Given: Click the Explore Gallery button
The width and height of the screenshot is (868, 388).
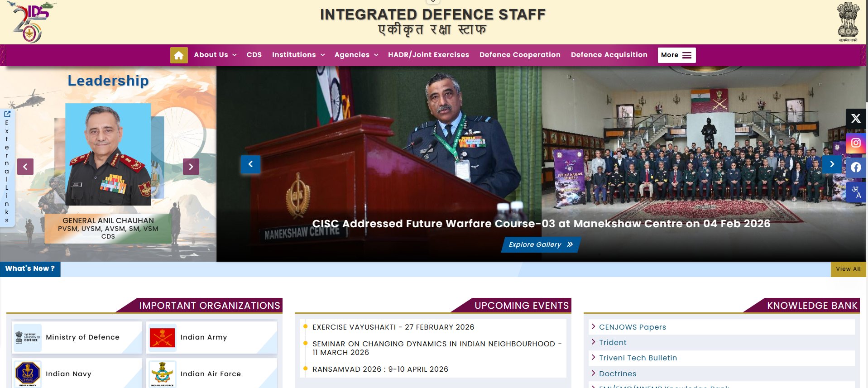Looking at the screenshot, I should tap(540, 244).
